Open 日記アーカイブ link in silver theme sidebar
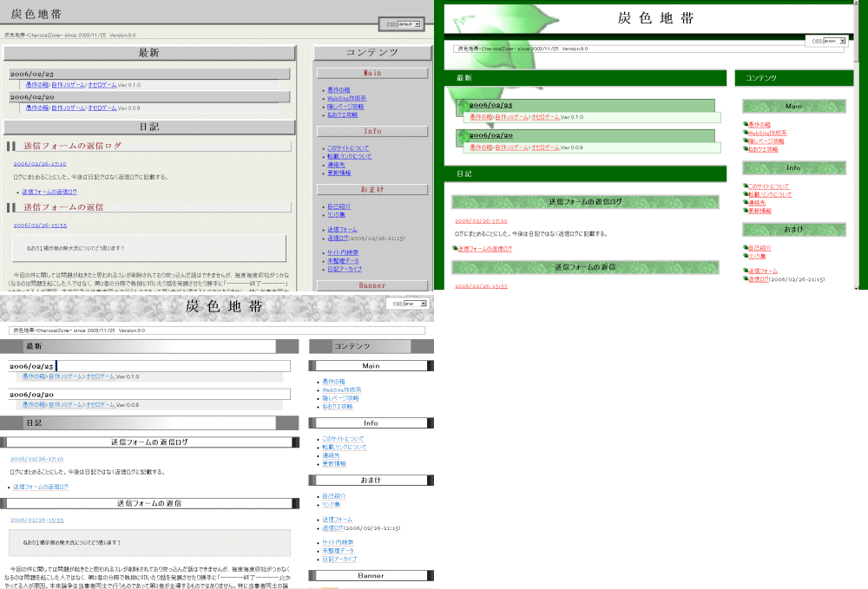Screen dimensions: 868x589 pyautogui.click(x=339, y=559)
